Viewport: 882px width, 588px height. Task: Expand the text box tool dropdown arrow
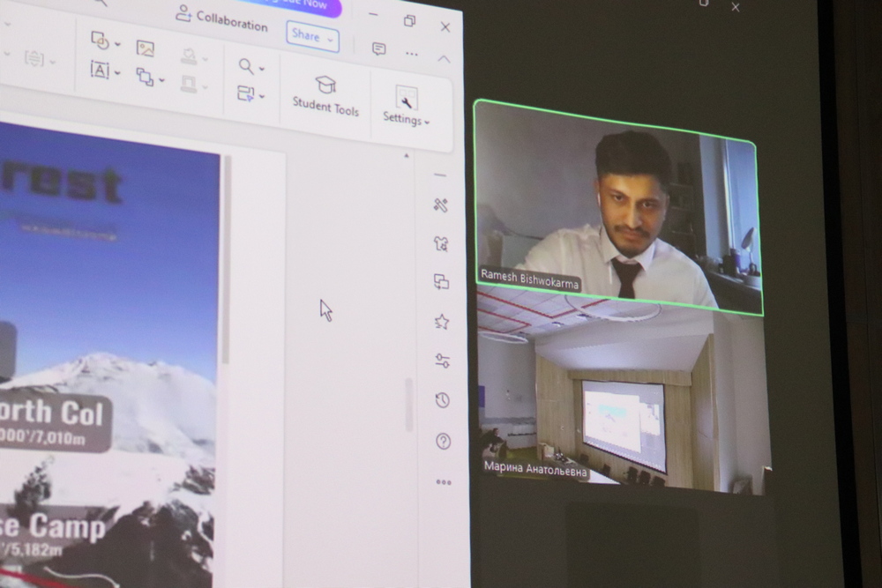(117, 73)
